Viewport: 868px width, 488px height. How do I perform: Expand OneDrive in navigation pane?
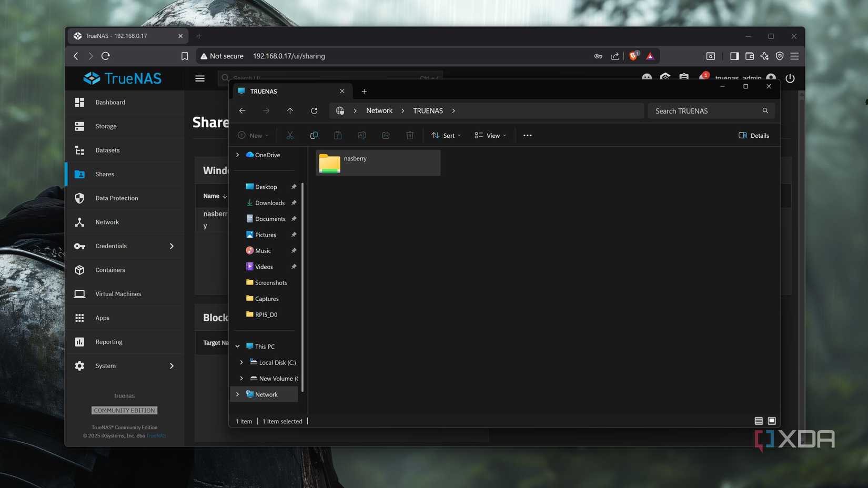pos(237,155)
